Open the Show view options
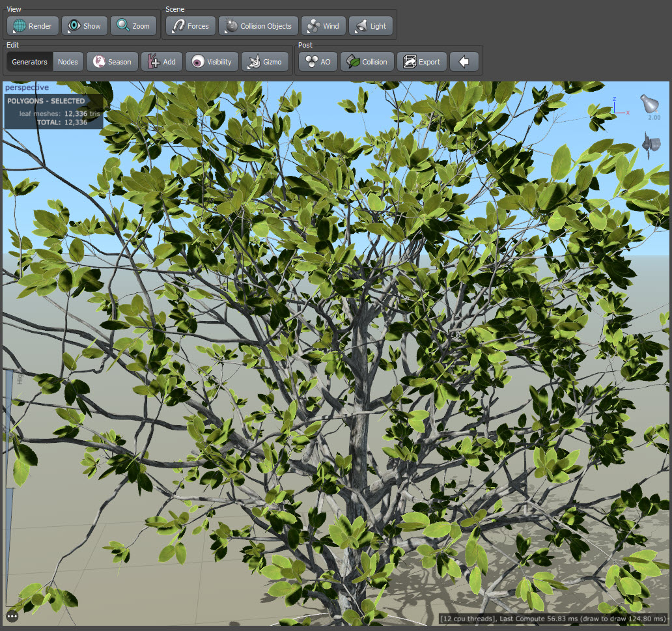 [x=85, y=25]
